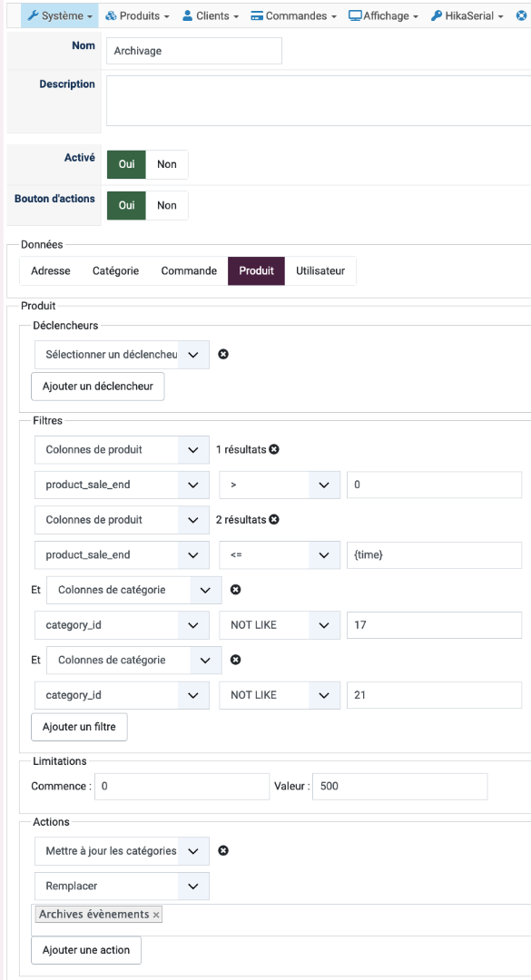This screenshot has width=531, height=980.
Task: Remove the Archives évènements tag
Action: click(x=156, y=915)
